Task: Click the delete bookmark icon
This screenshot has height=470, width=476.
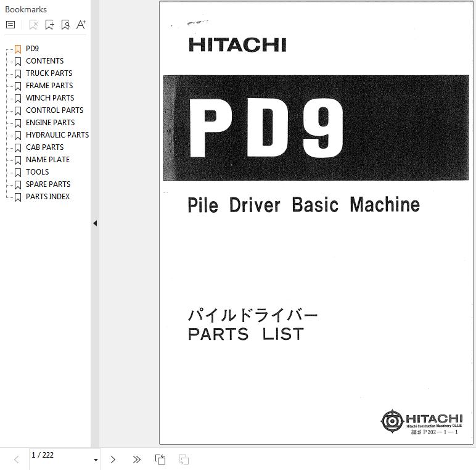Action: coord(33,25)
